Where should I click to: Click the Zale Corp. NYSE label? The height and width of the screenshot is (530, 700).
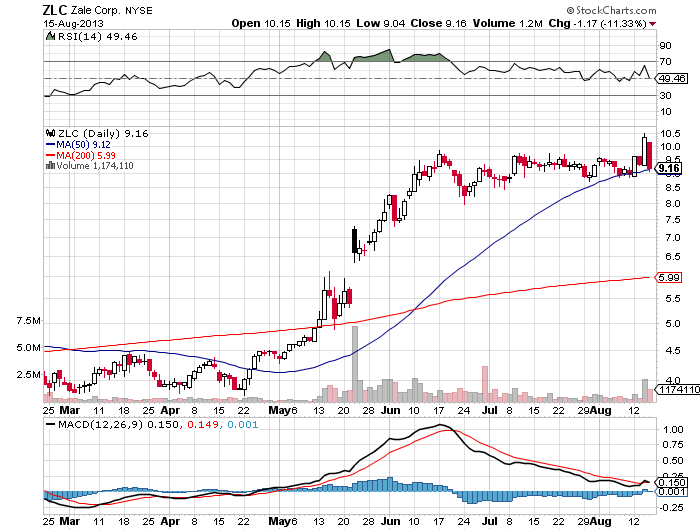(x=112, y=10)
